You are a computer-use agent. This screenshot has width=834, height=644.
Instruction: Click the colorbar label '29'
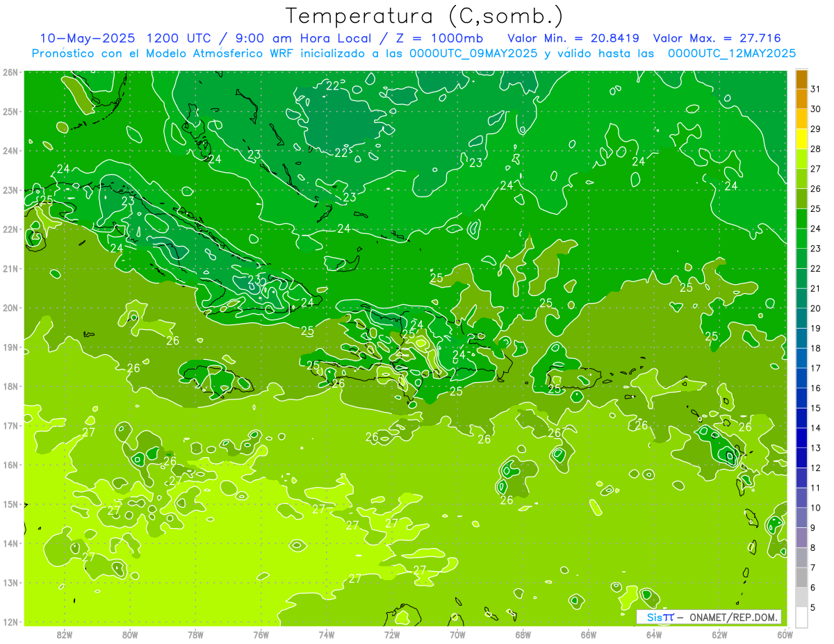pyautogui.click(x=816, y=129)
